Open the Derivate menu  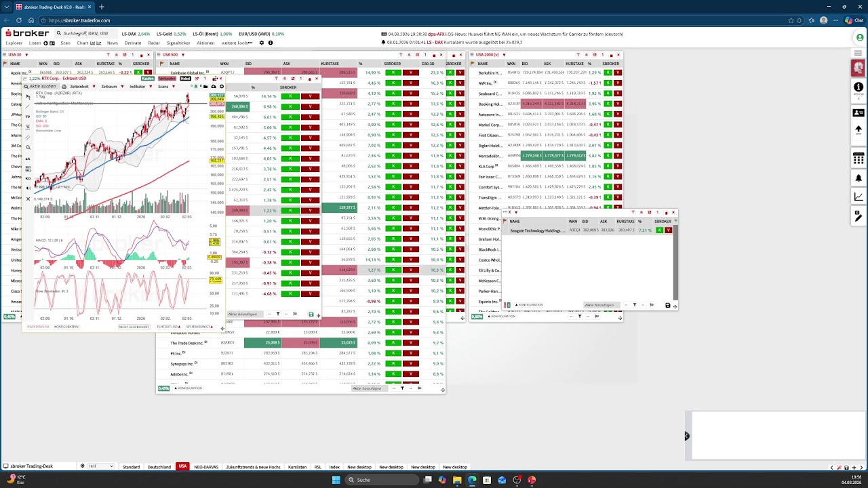tap(133, 43)
